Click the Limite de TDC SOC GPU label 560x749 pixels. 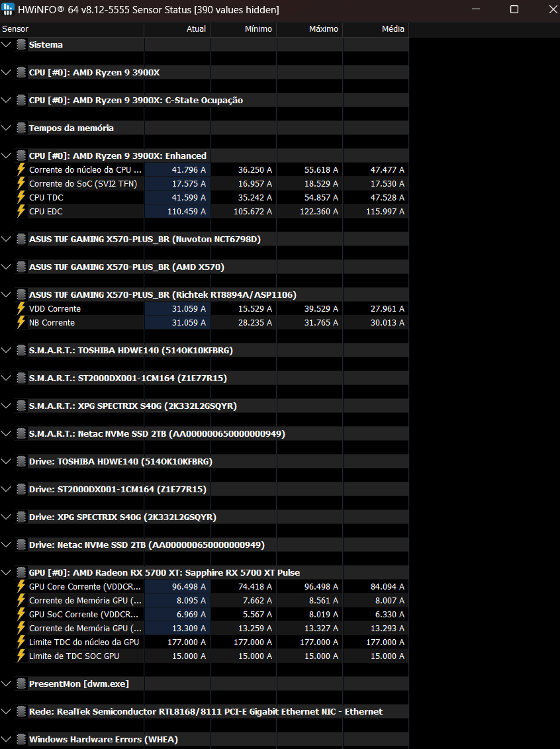(x=74, y=656)
